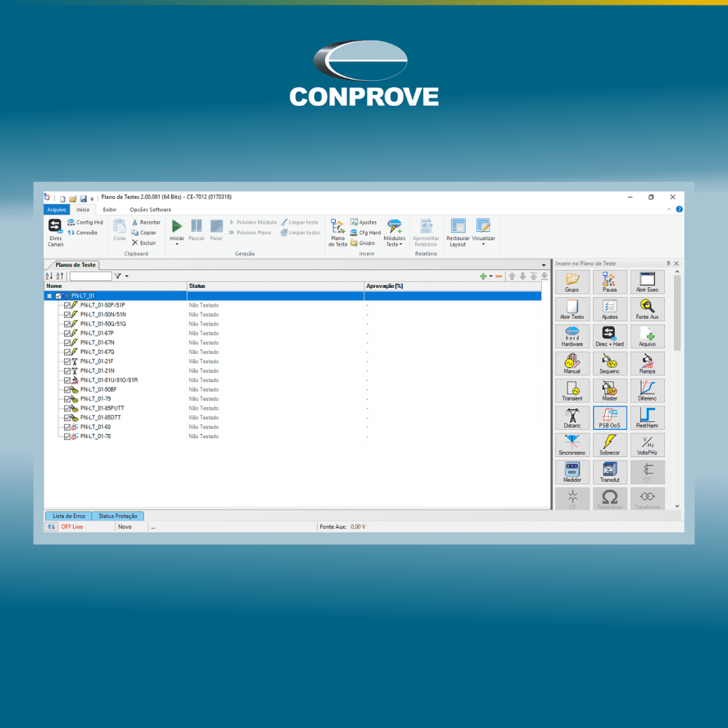Screen dimensions: 728x728
Task: Disable the PN-LT_01-78 test checkbox
Action: coord(67,437)
